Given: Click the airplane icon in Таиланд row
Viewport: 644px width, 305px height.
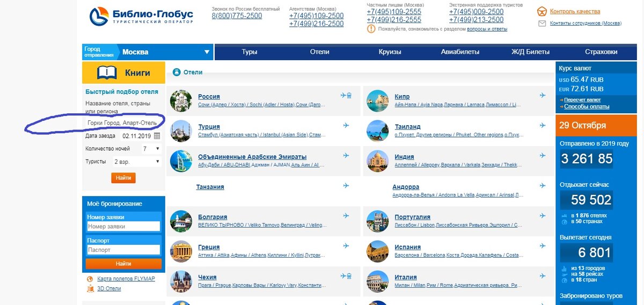Looking at the screenshot, I should [543, 126].
